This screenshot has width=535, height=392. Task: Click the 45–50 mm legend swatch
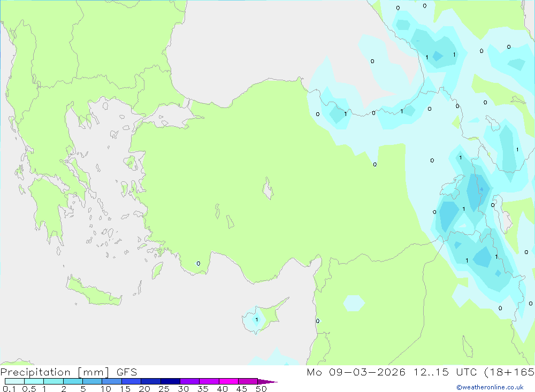coord(248,381)
